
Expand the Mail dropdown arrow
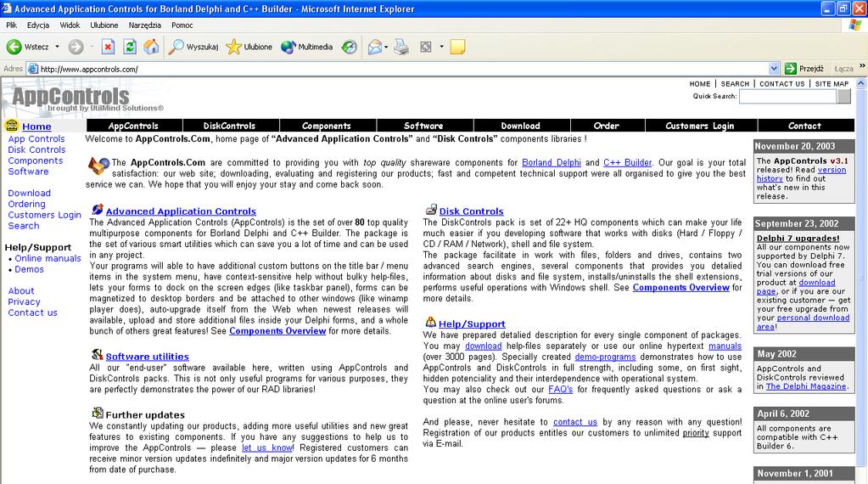pyautogui.click(x=386, y=47)
